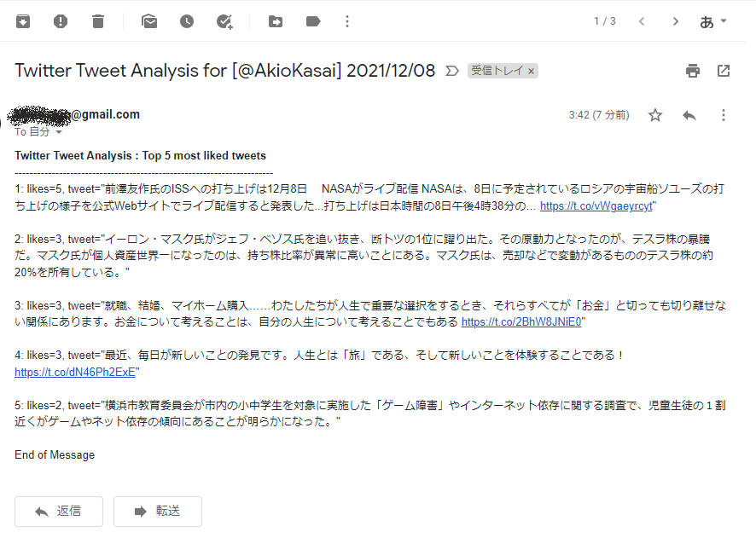Delete the email using the trash icon
Image resolution: width=756 pixels, height=538 pixels.
(x=98, y=21)
